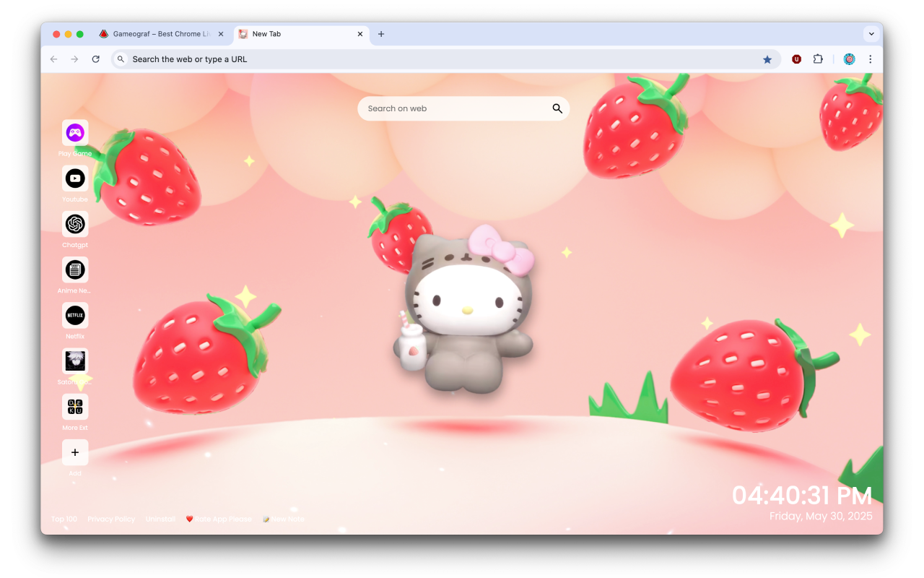Click the Friday, May 30, 2025 date
Viewport: 924px width, 578px height.
pos(821,516)
